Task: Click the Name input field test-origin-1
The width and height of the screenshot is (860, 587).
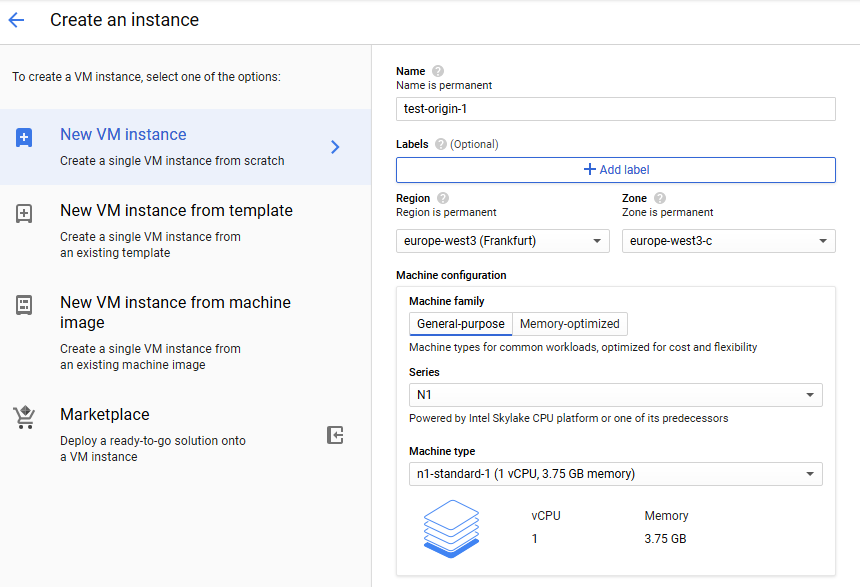Action: [x=615, y=109]
